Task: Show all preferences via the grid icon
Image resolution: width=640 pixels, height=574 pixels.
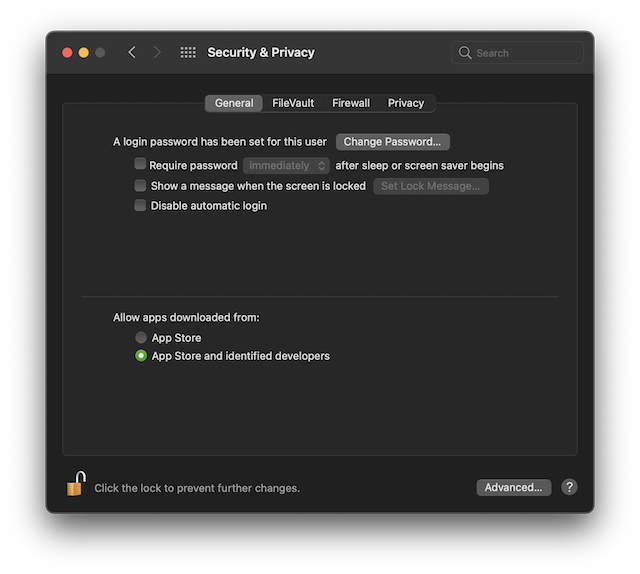Action: 188,52
